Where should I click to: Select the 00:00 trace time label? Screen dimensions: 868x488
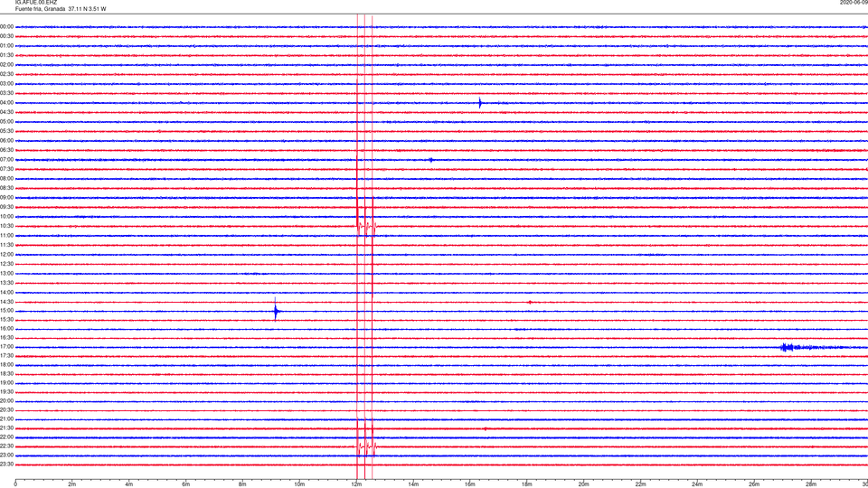6,26
